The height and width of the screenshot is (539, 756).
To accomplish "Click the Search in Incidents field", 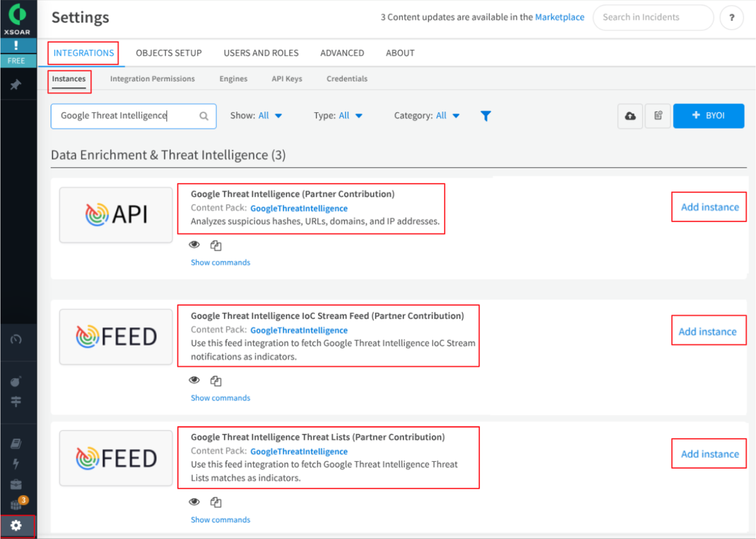I will pyautogui.click(x=653, y=17).
